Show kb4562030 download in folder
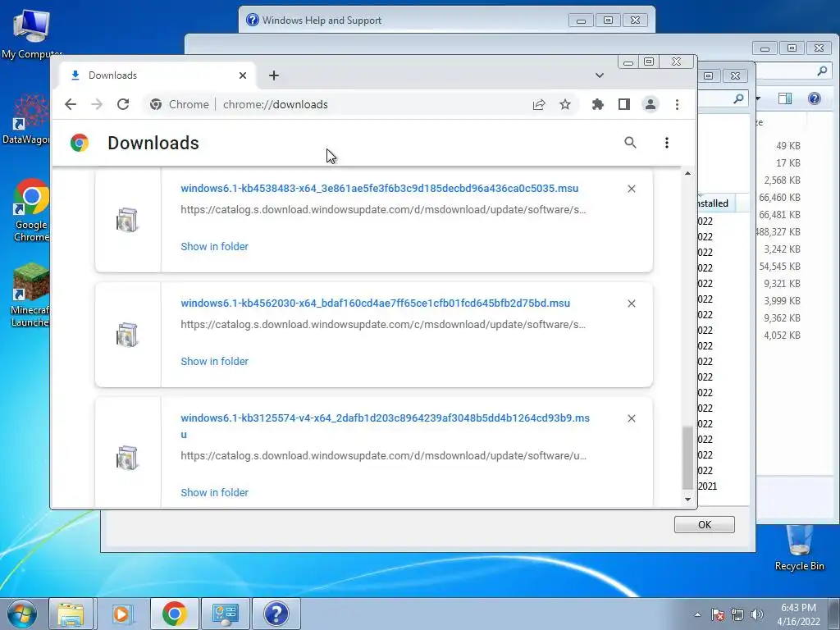This screenshot has width=840, height=630. [214, 362]
